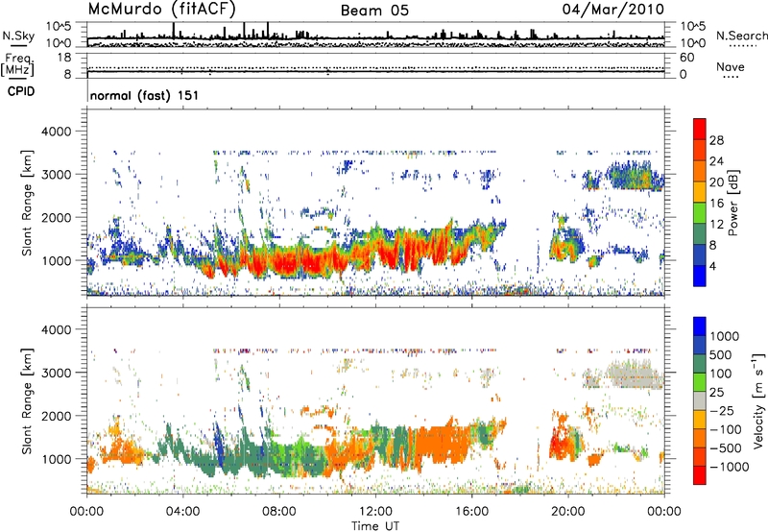Click the '20:00' time axis label
Screen dimensions: 768x532
[567, 512]
